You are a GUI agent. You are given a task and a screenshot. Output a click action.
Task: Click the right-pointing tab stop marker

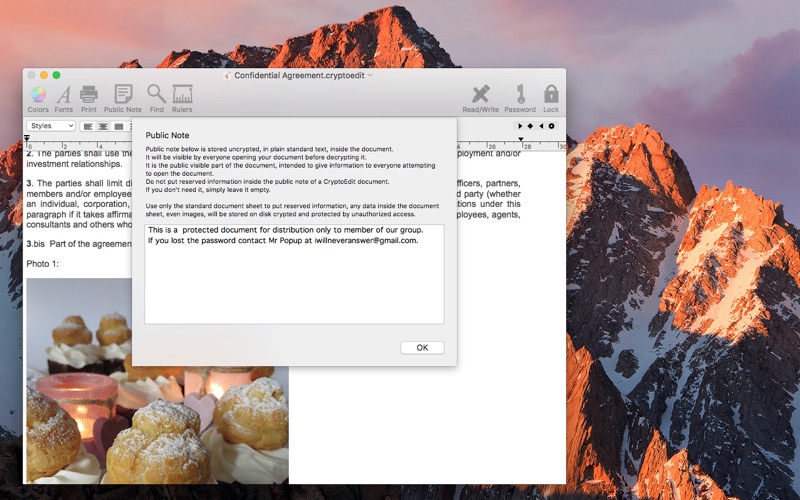coord(520,126)
